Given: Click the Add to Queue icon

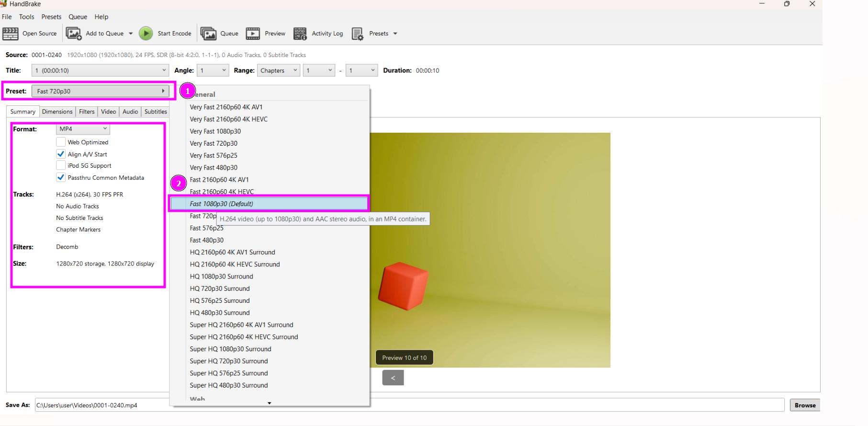Looking at the screenshot, I should point(73,34).
